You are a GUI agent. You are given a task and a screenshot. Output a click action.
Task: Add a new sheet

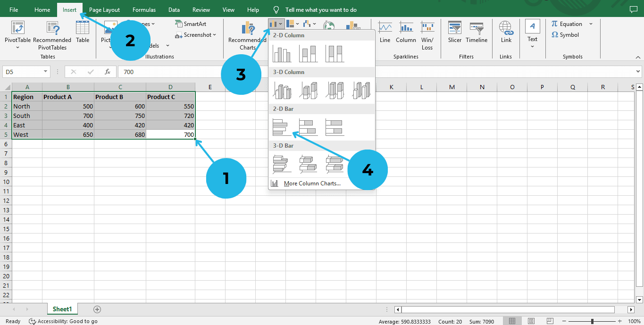click(97, 309)
